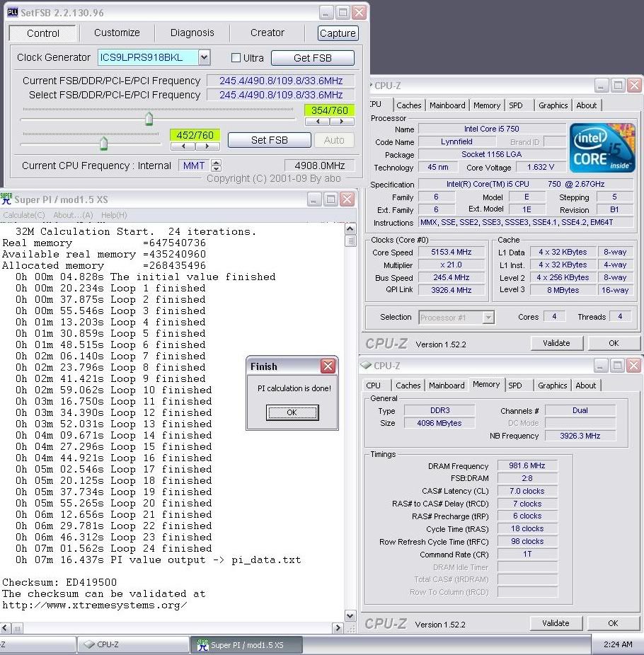
Task: Switch to Graphics tab in upper CPU-Z window
Action: tap(553, 105)
